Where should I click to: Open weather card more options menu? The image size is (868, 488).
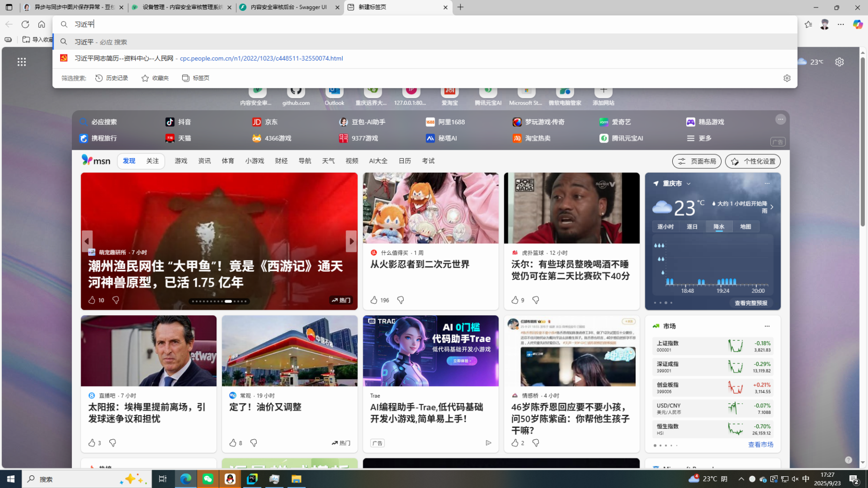click(x=767, y=183)
